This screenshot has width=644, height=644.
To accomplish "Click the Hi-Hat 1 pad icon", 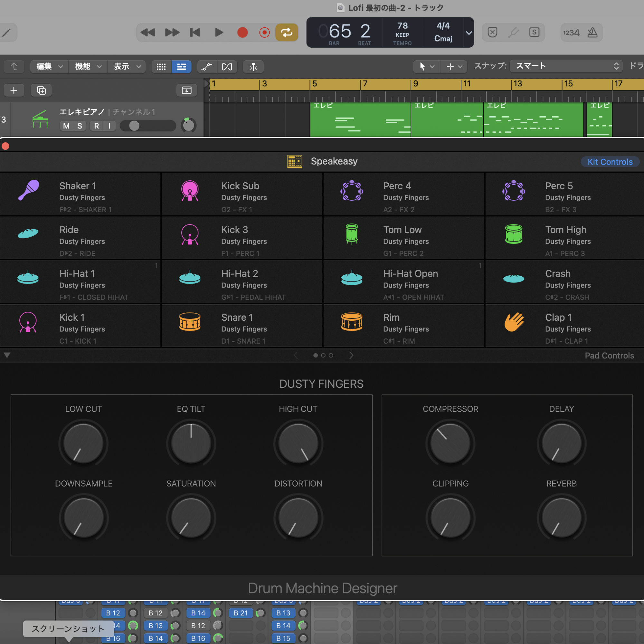I will 28,277.
